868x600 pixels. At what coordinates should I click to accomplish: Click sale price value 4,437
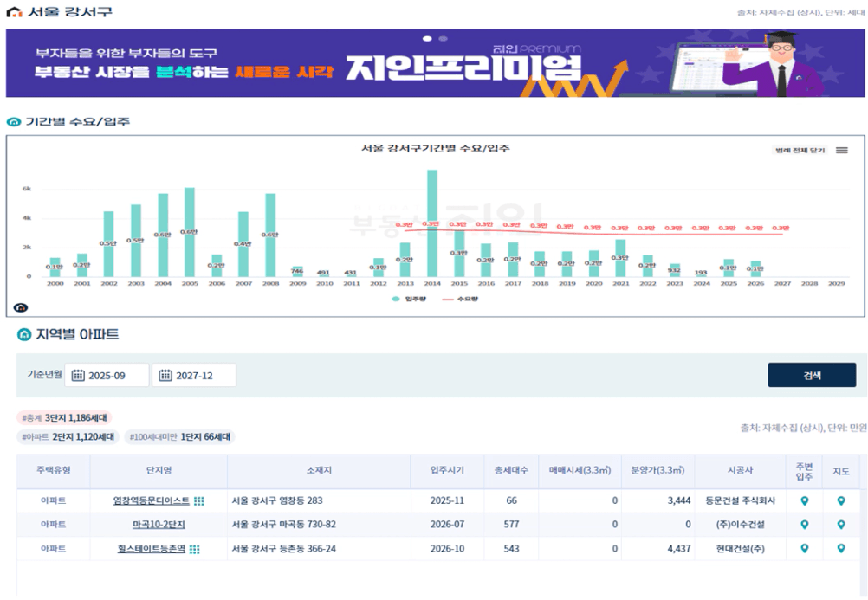(679, 549)
